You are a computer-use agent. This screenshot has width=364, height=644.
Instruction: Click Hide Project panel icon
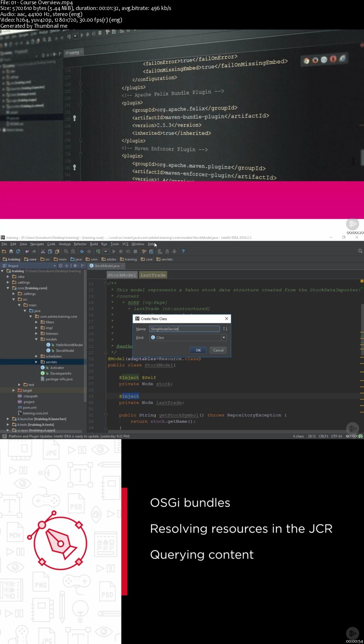(x=82, y=266)
